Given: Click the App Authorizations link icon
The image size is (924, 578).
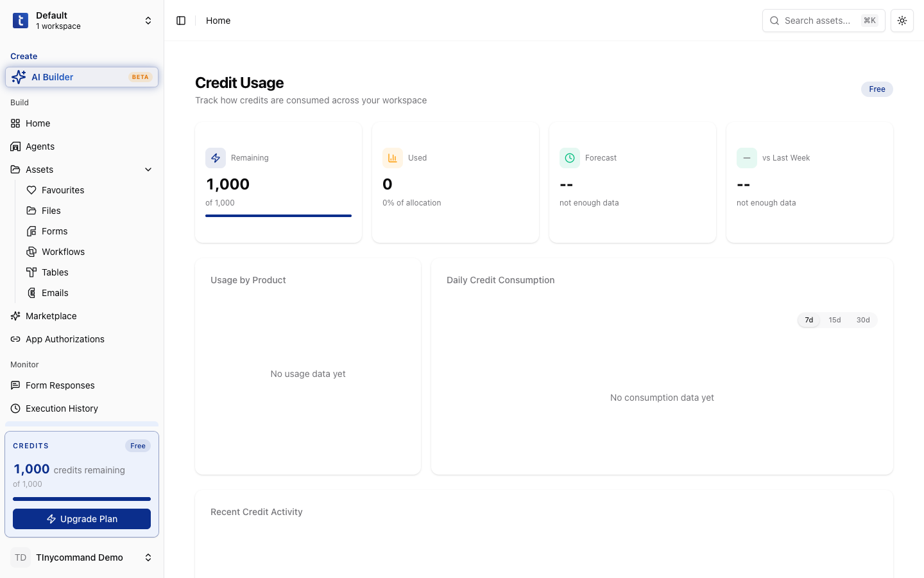Looking at the screenshot, I should click(x=15, y=339).
